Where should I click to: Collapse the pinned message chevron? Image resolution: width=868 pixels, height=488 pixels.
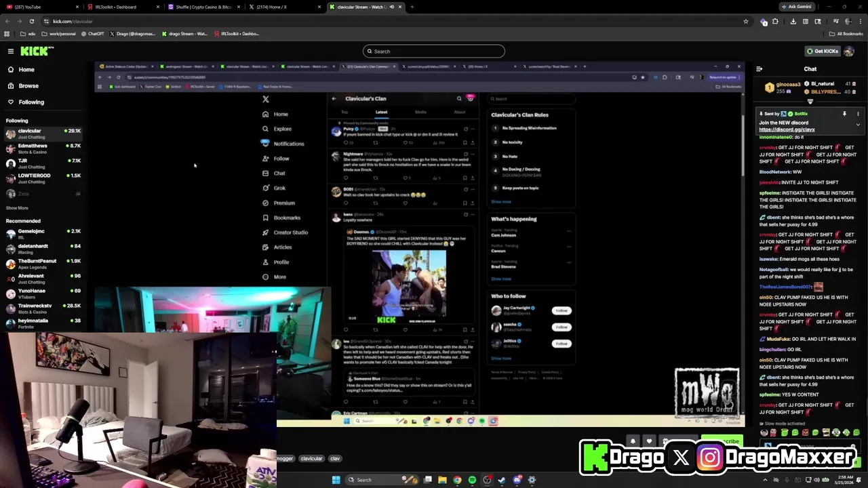pyautogui.click(x=858, y=125)
